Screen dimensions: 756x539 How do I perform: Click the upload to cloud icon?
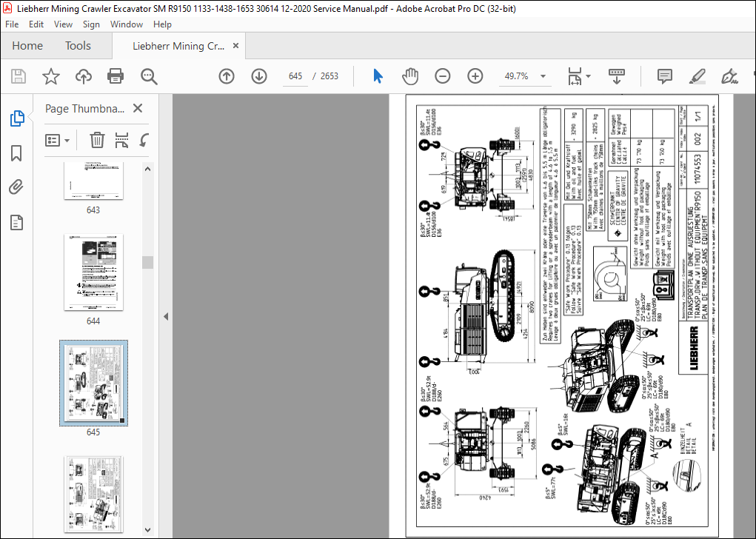click(84, 76)
